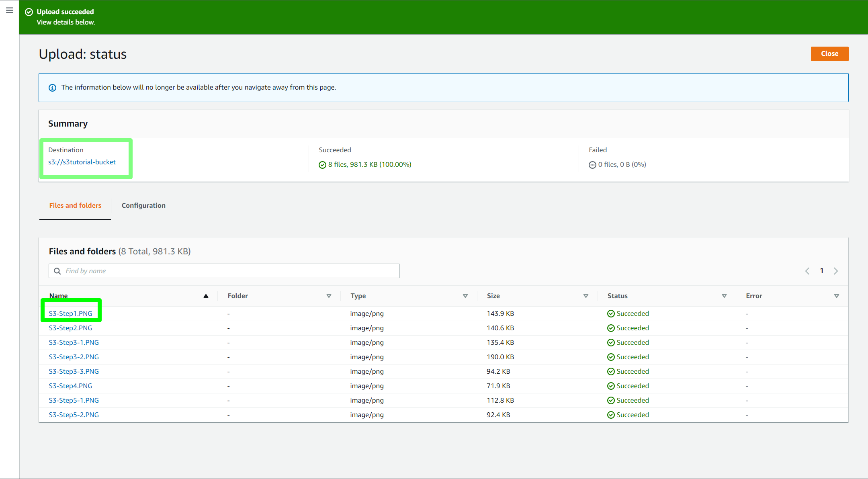Click the Type column header label
Viewport: 868px width, 479px height.
point(358,296)
